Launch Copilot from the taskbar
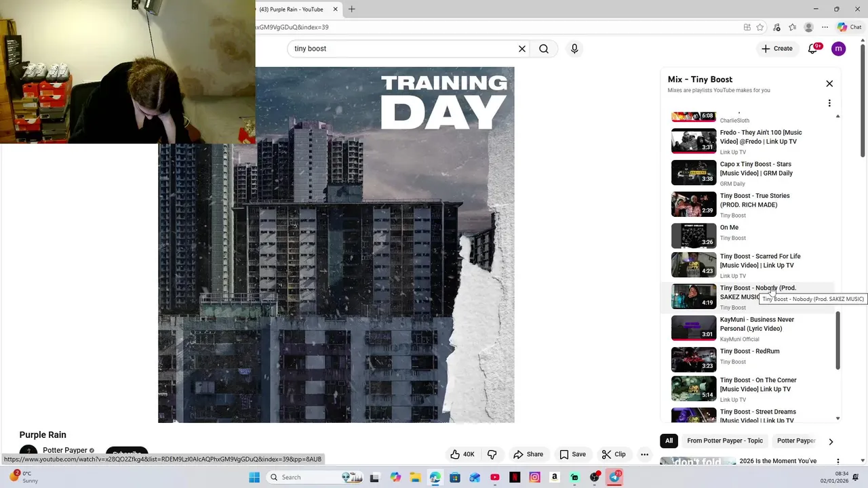 (395, 477)
